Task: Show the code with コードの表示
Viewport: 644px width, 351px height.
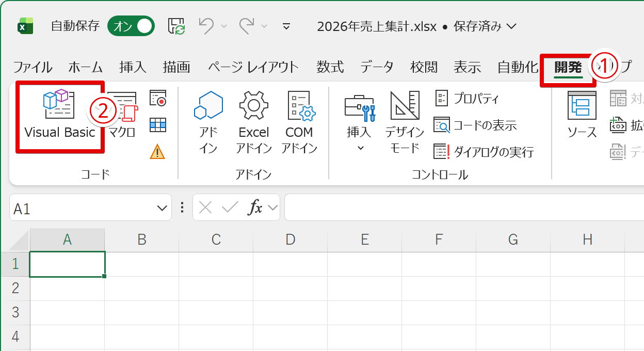Action: tap(477, 124)
